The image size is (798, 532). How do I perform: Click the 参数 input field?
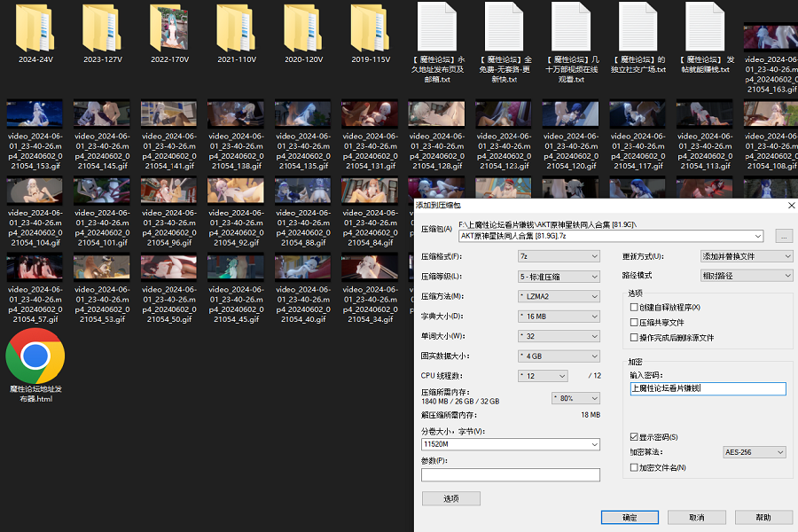coord(511,475)
